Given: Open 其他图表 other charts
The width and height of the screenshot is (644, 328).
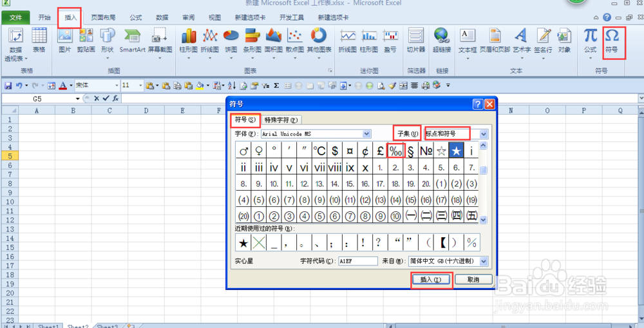Looking at the screenshot, I should coord(319,43).
